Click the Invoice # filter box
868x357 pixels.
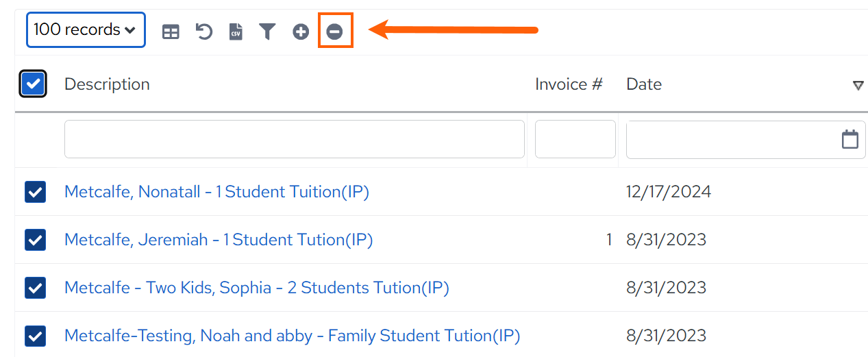tap(575, 139)
